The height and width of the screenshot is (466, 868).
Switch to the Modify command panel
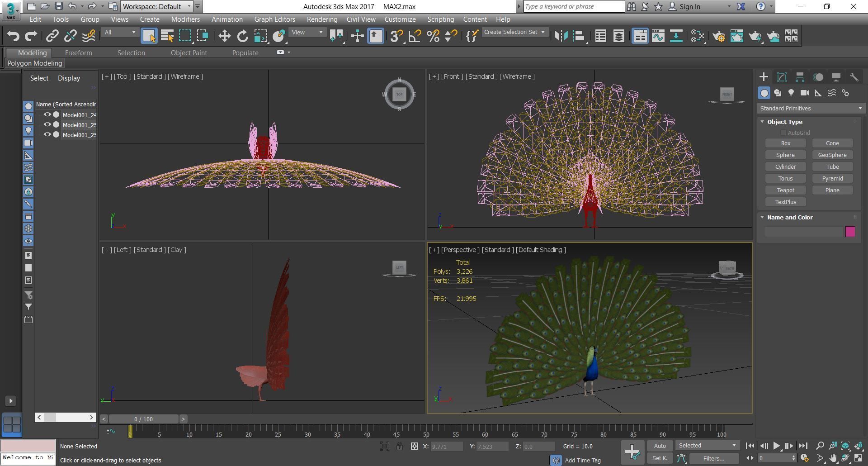click(x=782, y=77)
